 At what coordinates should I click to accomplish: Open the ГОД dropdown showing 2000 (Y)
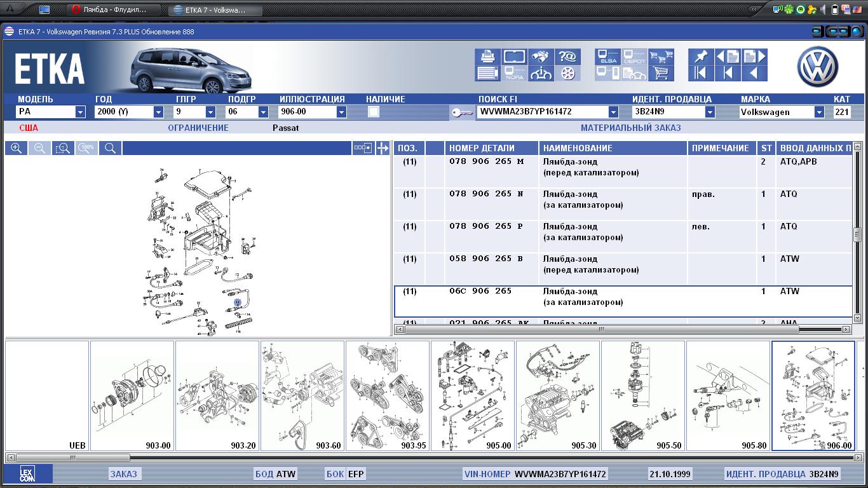(159, 112)
